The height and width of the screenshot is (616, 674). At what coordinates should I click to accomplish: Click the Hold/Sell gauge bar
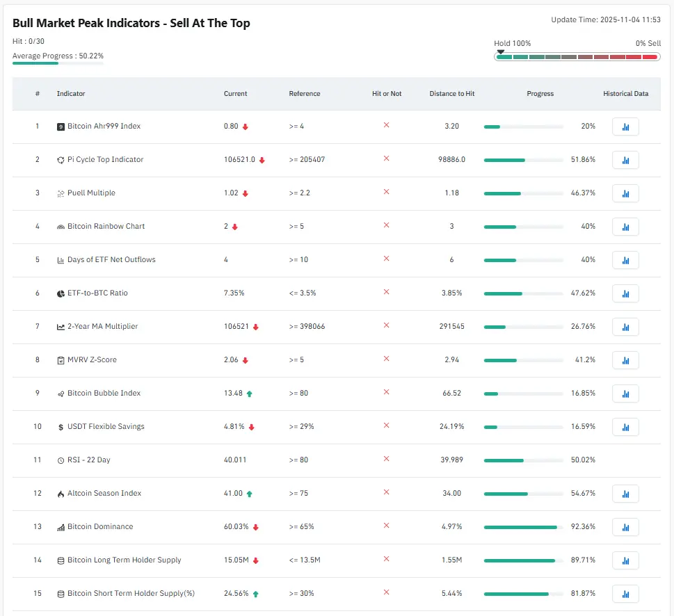pos(577,57)
